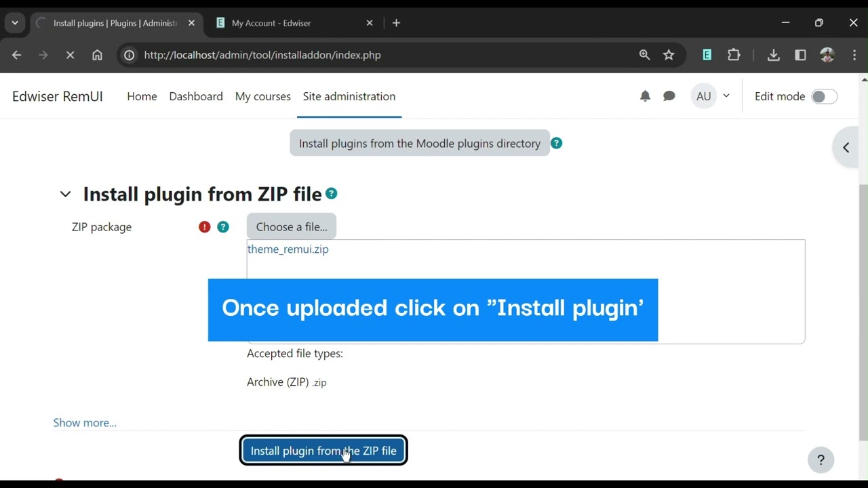This screenshot has height=488, width=868.
Task: Enable Edit mode toggle
Action: coord(824,96)
